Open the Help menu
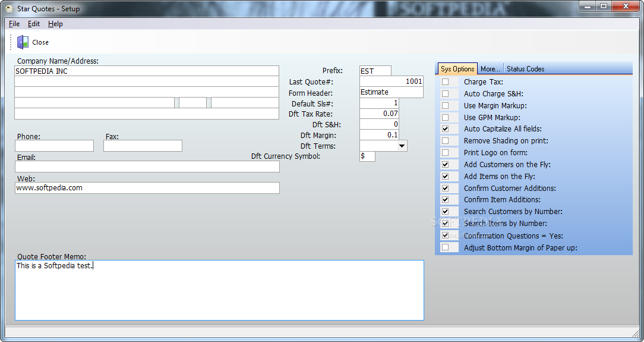644x342 pixels. point(55,24)
